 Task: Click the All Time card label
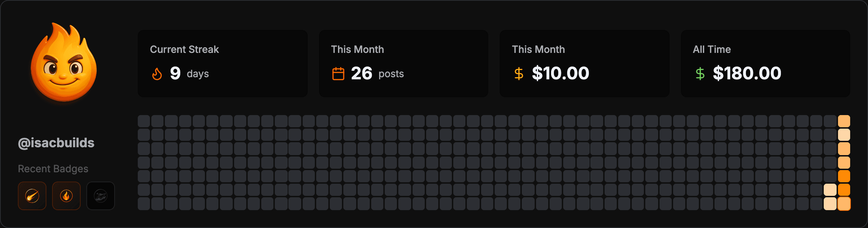click(x=712, y=49)
